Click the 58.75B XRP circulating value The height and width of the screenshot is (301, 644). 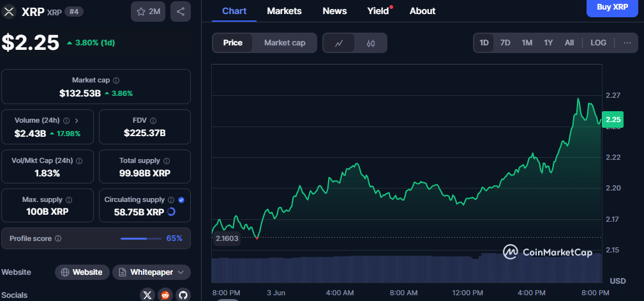pos(139,212)
